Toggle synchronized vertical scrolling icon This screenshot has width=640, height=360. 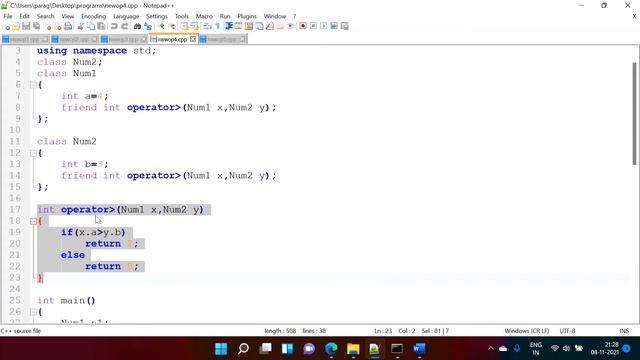tap(184, 26)
